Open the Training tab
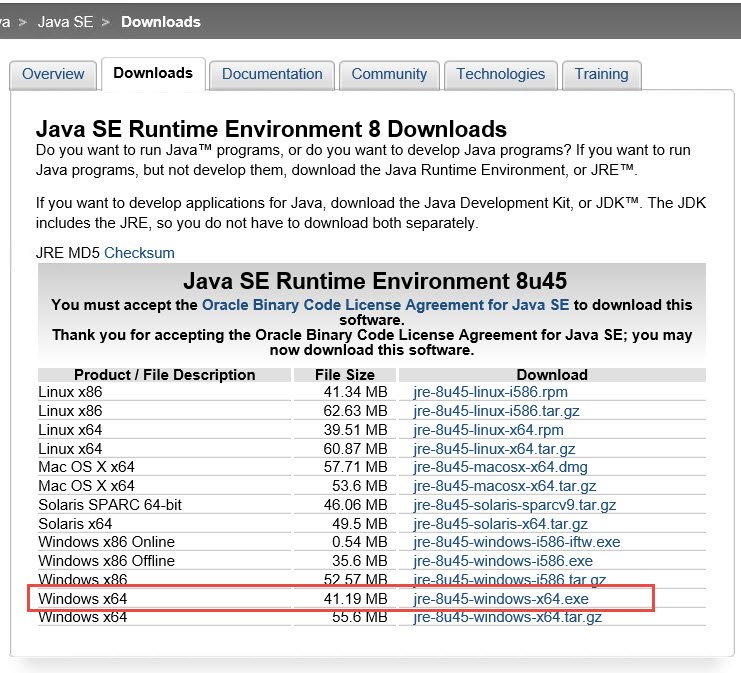The height and width of the screenshot is (673, 741). click(x=601, y=74)
